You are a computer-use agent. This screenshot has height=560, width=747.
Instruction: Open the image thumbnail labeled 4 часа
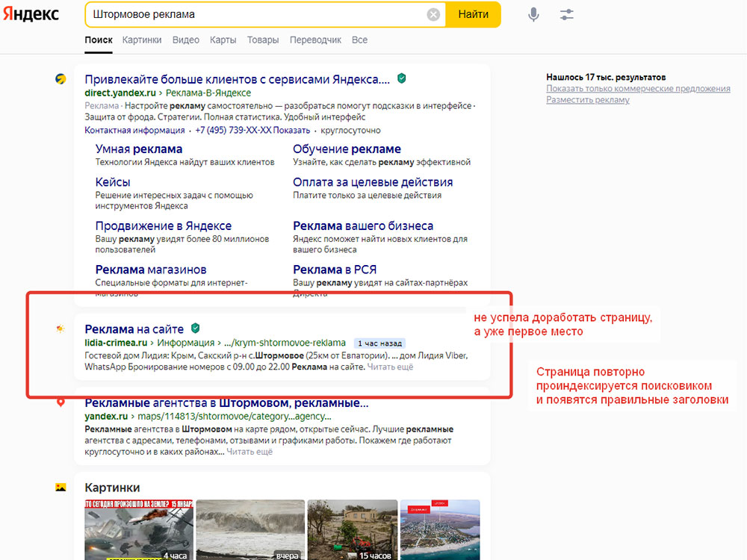139,529
